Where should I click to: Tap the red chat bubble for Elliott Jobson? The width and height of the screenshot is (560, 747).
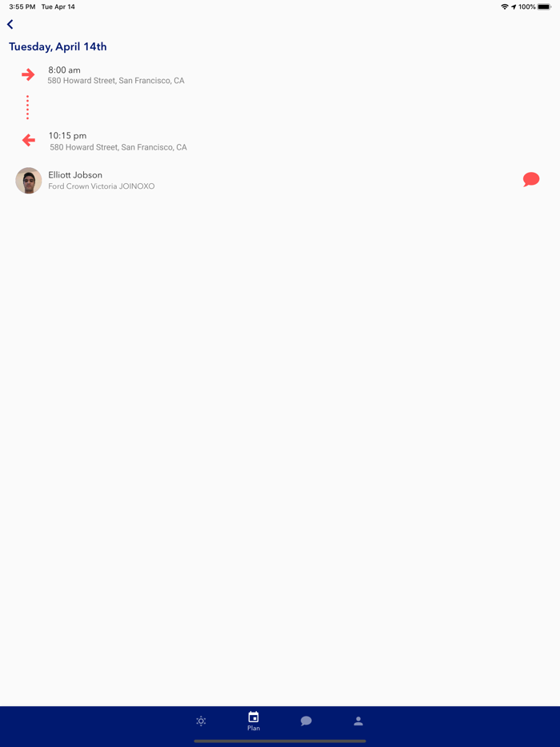pyautogui.click(x=531, y=179)
